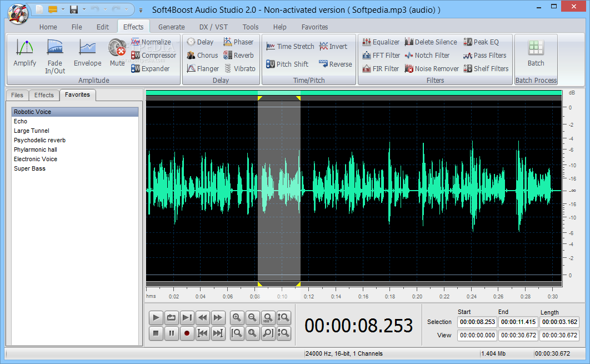Apply the Normalize effect
This screenshot has width=590, height=364.
tap(151, 42)
